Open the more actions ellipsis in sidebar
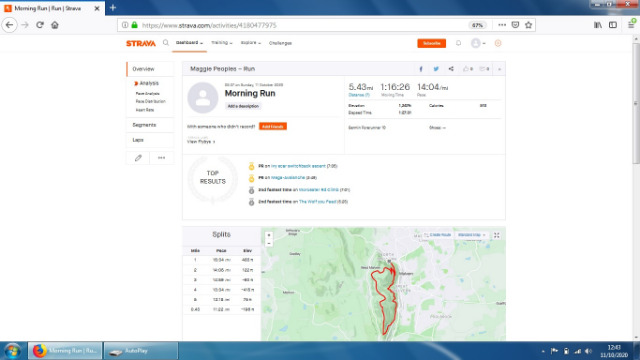The image size is (640, 360). pos(162,158)
